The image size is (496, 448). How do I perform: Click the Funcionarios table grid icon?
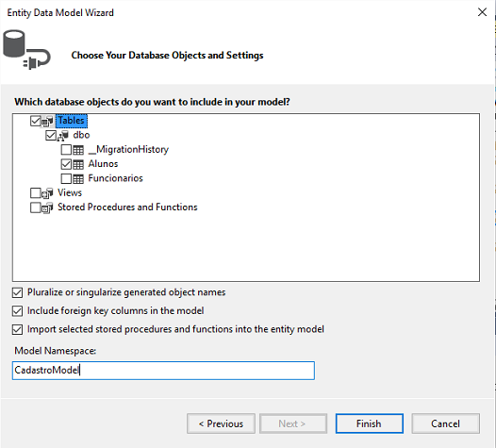tap(78, 179)
